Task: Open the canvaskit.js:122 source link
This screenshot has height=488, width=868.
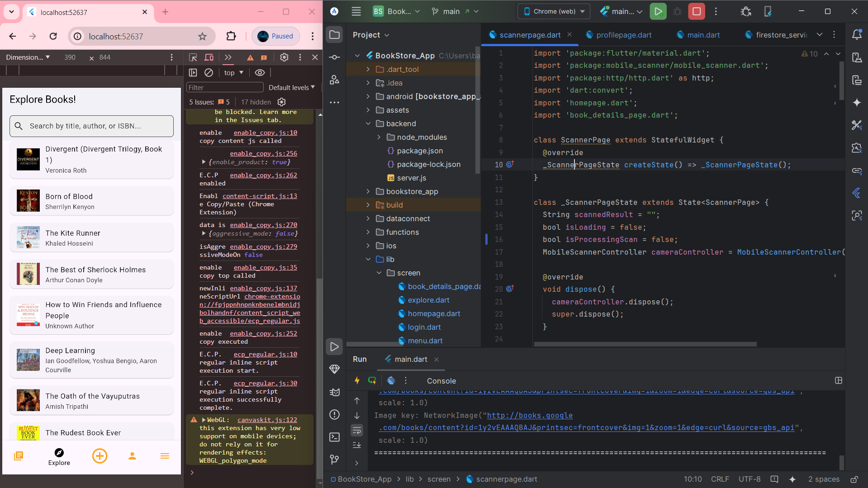Action: point(267,420)
